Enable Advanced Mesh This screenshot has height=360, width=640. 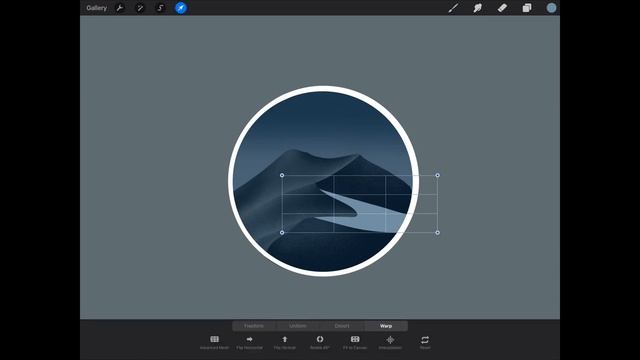[214, 342]
